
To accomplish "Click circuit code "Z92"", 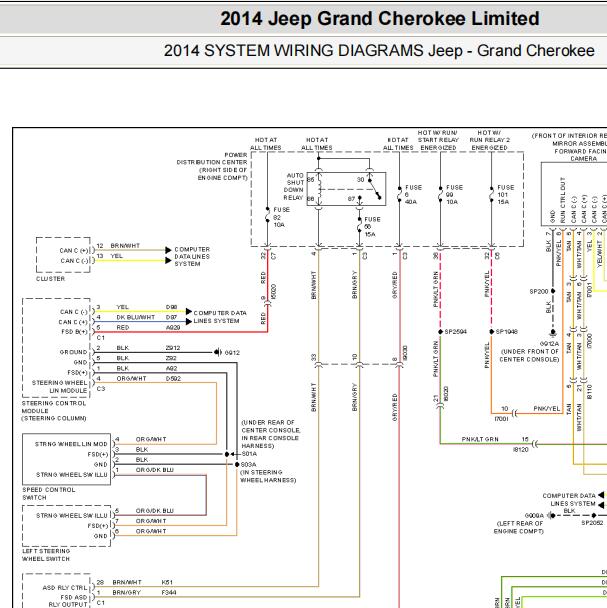I will pos(171,358).
